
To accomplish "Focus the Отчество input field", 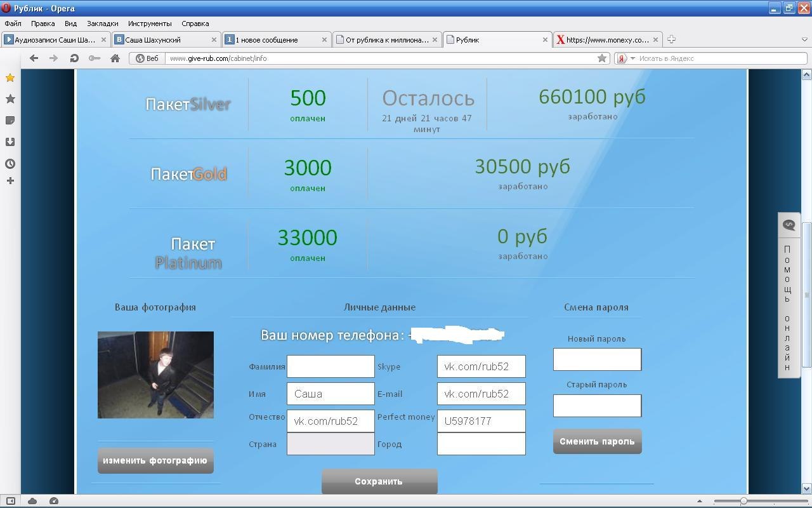I will click(x=331, y=421).
